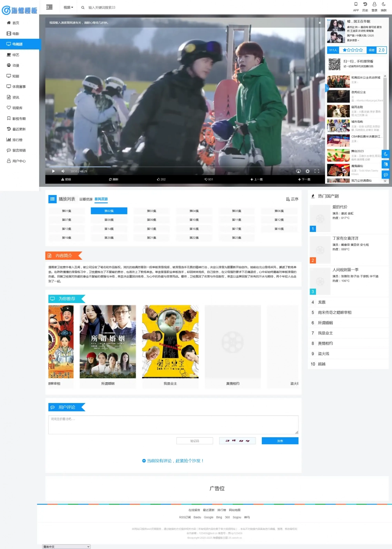Click the comment text area
This screenshot has height=549, width=392.
(x=173, y=425)
